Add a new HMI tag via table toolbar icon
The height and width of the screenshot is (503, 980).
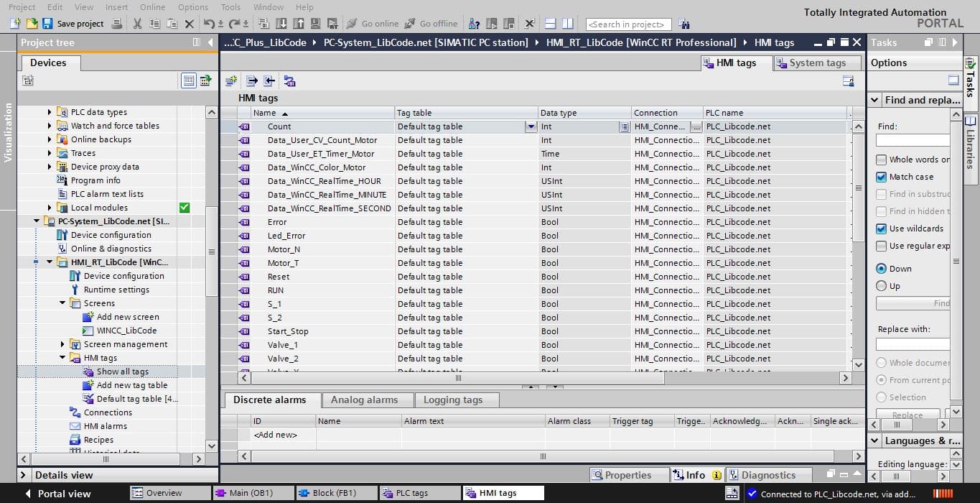tap(230, 81)
